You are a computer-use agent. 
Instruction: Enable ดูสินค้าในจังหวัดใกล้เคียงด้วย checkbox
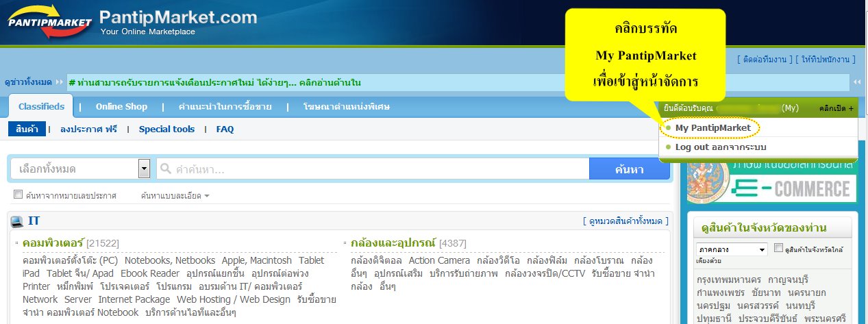pyautogui.click(x=778, y=249)
